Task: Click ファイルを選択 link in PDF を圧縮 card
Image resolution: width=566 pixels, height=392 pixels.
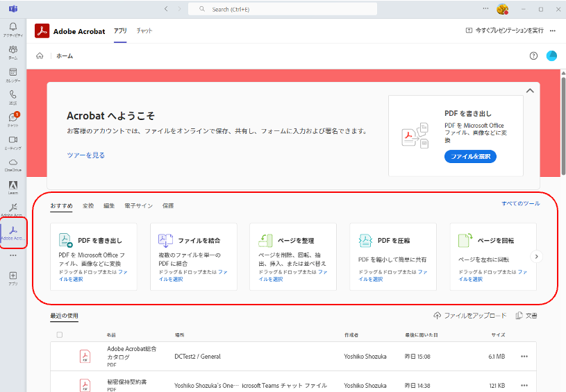Action: click(393, 275)
